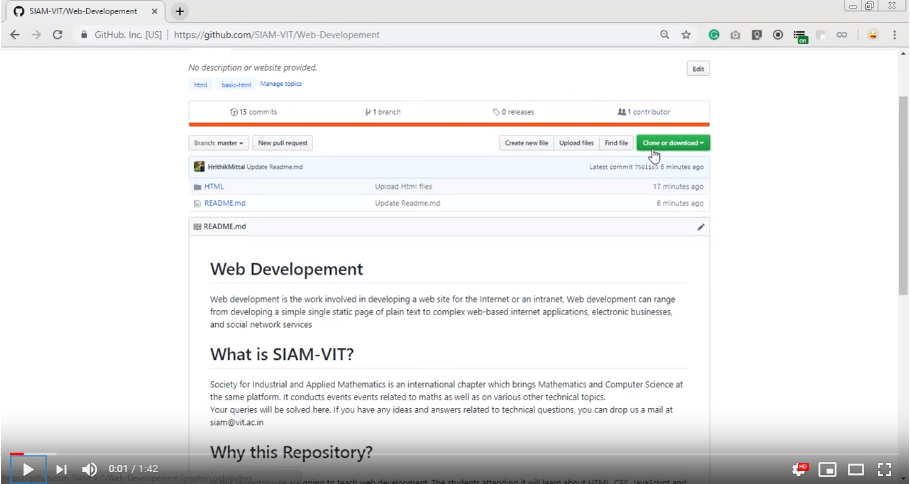Click the camera extension icon
910x484 pixels.
(735, 35)
